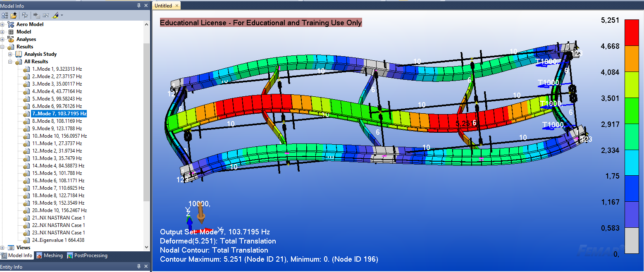Pin the Model Info panel
644x272 pixels.
click(138, 5)
